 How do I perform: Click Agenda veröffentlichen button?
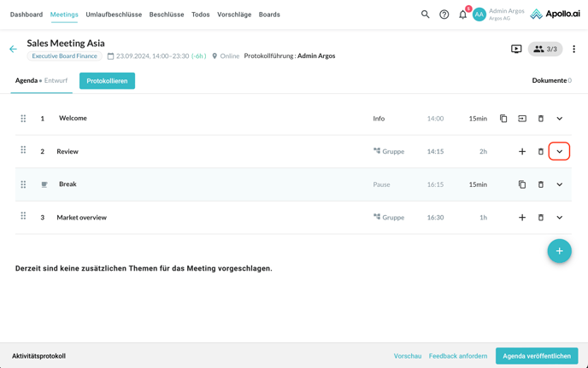coord(537,356)
